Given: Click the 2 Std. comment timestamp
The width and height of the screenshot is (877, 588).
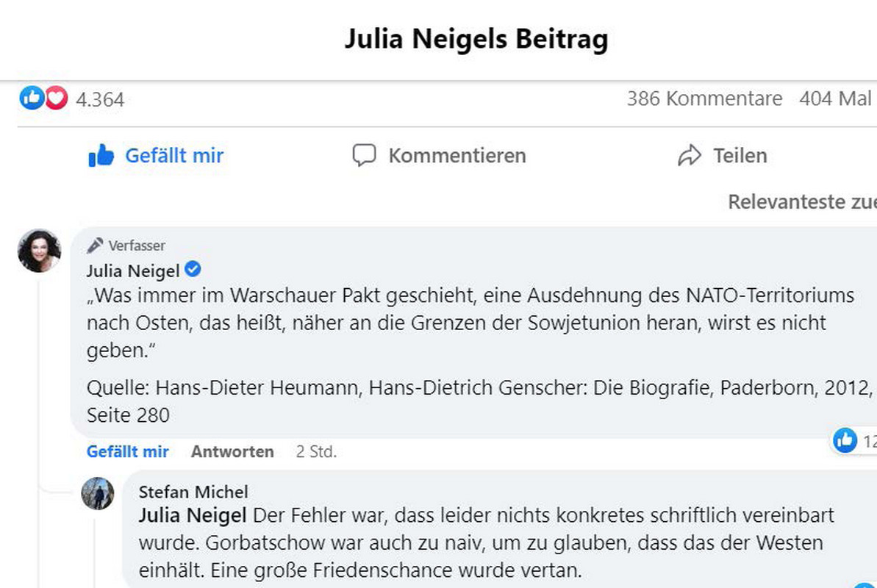Looking at the screenshot, I should 316,451.
